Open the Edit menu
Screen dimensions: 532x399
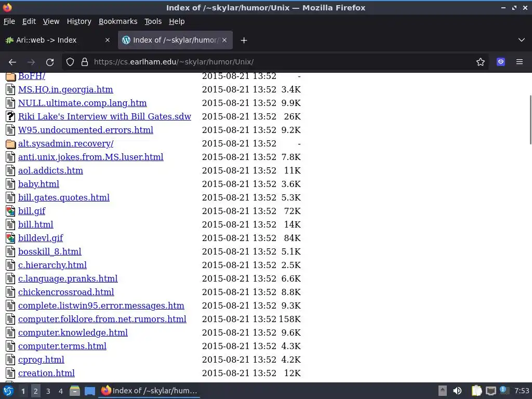tap(29, 21)
